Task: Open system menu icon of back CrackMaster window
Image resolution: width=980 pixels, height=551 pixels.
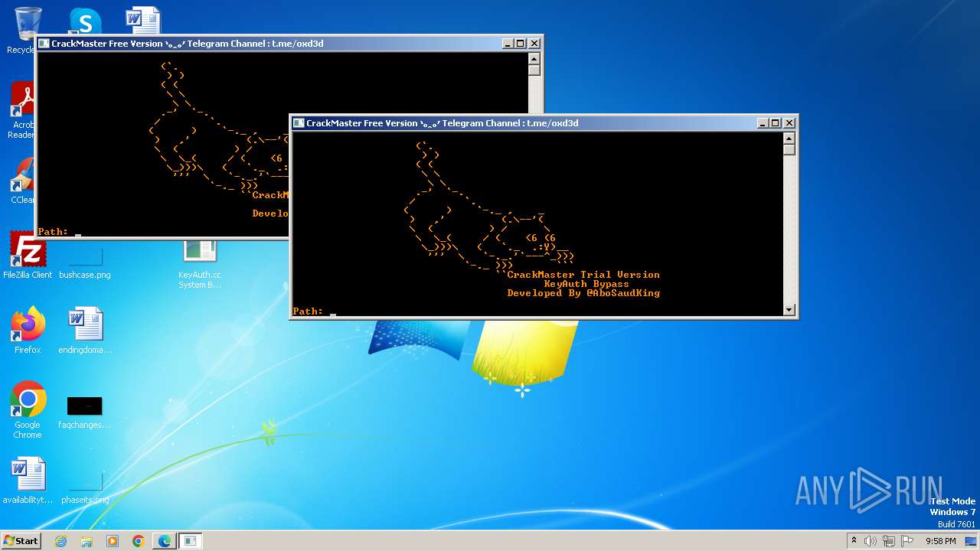Action: click(x=44, y=44)
